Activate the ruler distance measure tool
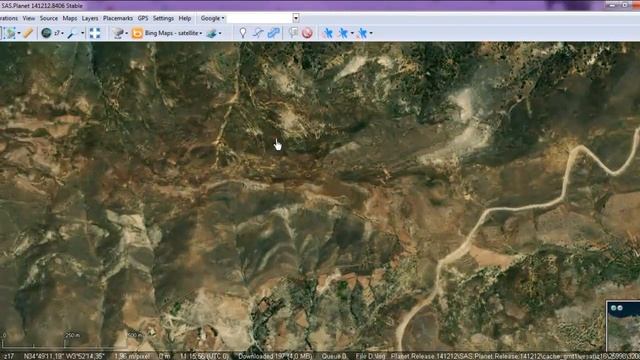The image size is (640, 360). tap(28, 33)
